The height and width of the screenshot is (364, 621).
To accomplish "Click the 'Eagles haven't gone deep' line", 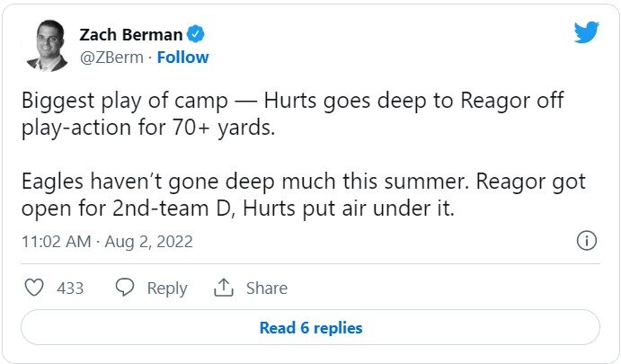I will coord(302,182).
